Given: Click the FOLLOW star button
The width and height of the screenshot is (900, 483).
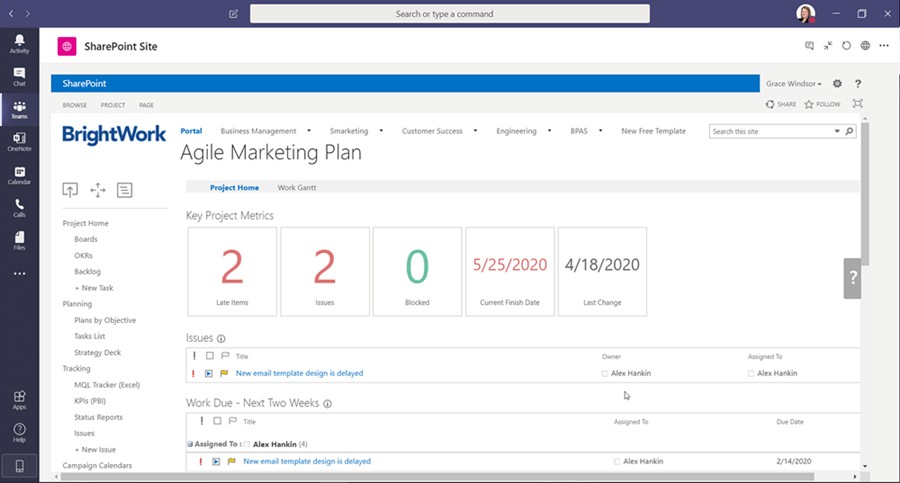Looking at the screenshot, I should 822,104.
